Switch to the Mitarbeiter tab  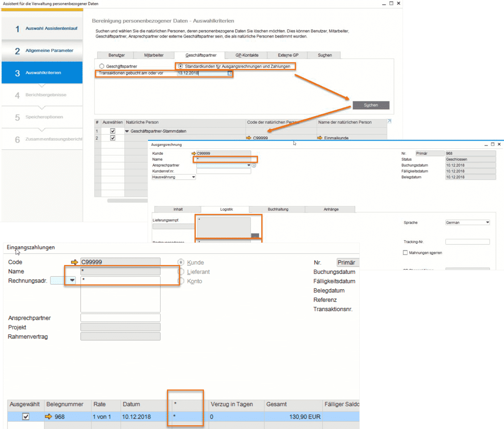pos(154,55)
